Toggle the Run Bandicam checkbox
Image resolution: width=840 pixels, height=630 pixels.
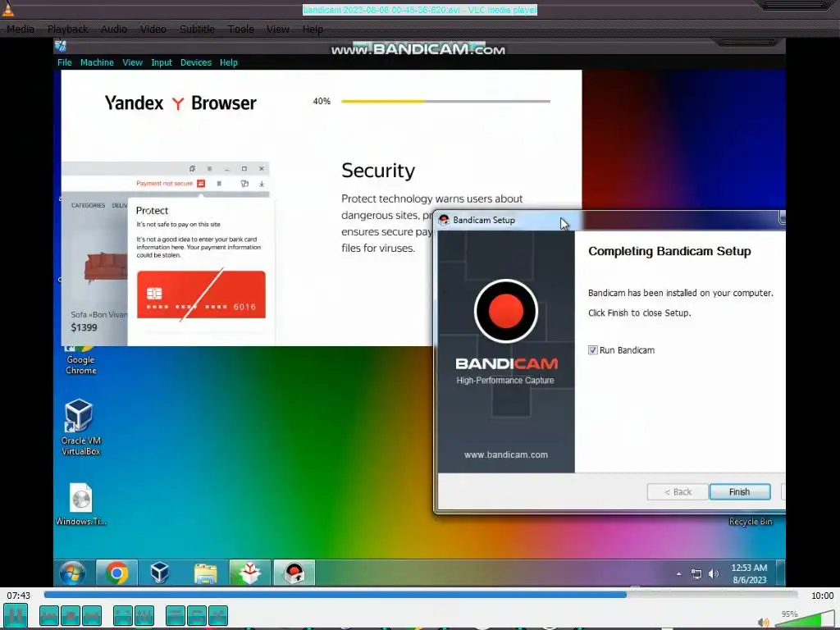coord(592,350)
